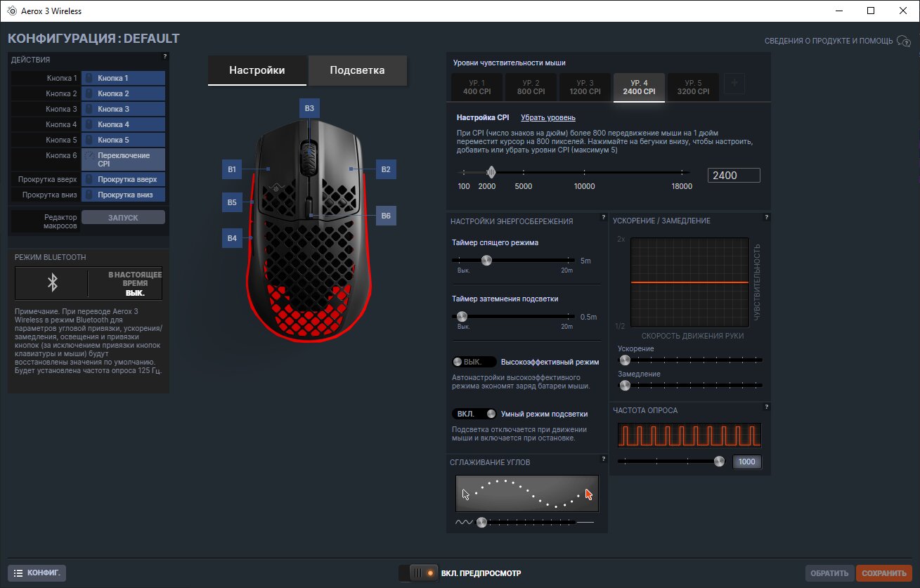Click the plus icon to add CPI level
Viewport: 920px width, 588px height.
pos(734,84)
